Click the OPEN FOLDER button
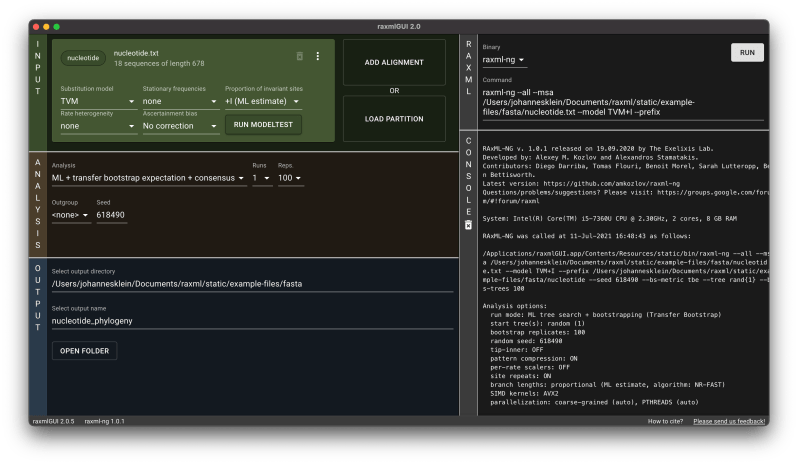The height and width of the screenshot is (464, 798). click(x=84, y=351)
